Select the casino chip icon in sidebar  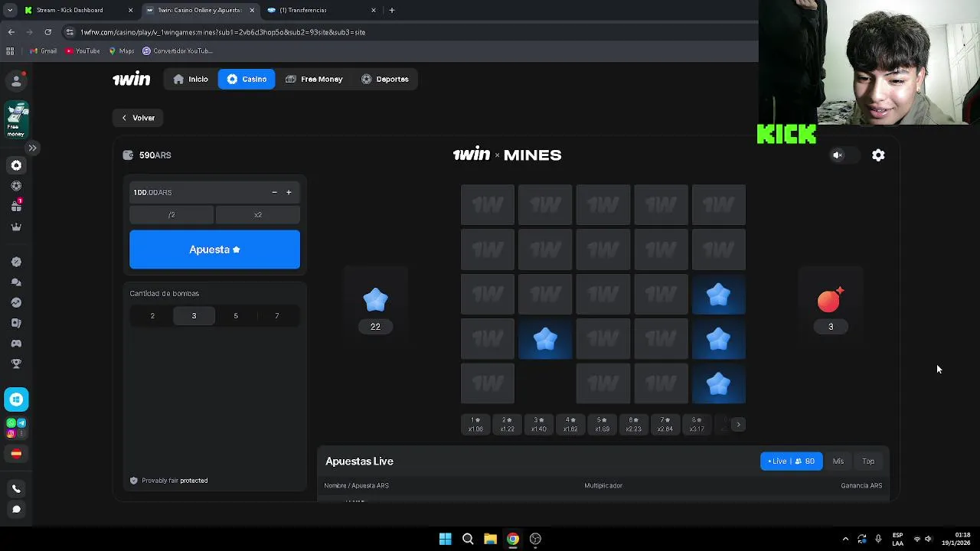[16, 165]
